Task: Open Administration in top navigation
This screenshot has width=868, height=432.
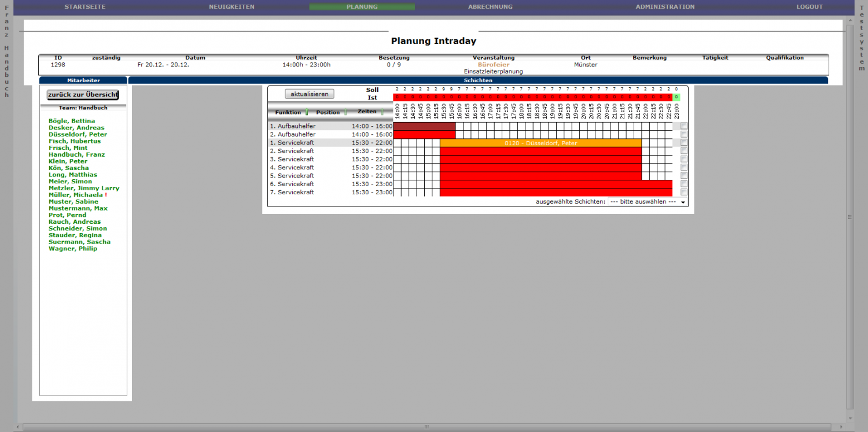Action: point(665,7)
